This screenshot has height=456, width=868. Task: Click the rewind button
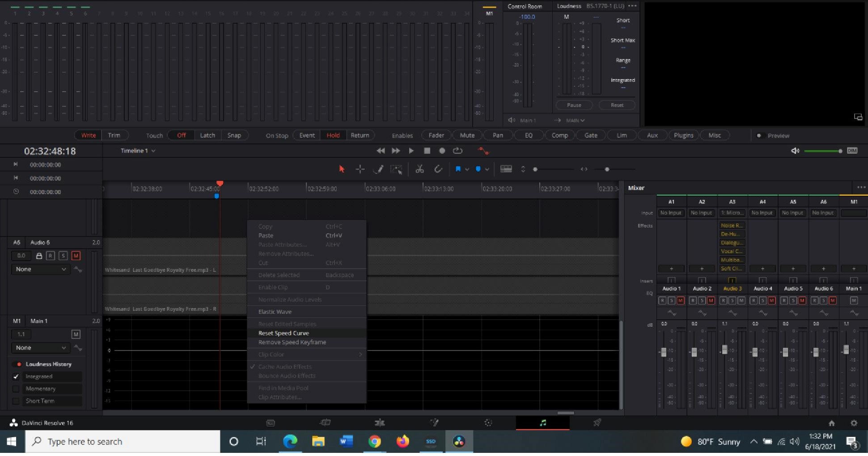point(381,151)
